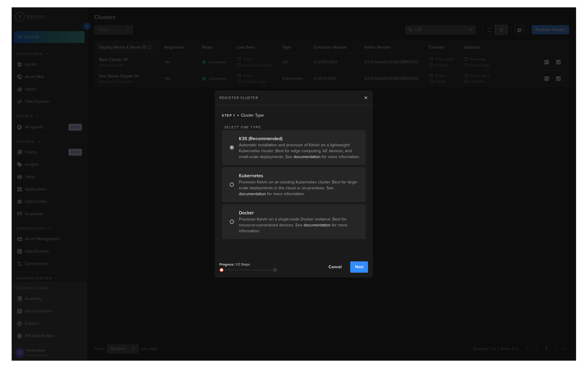Collapse the Agents section chevron

38,116
